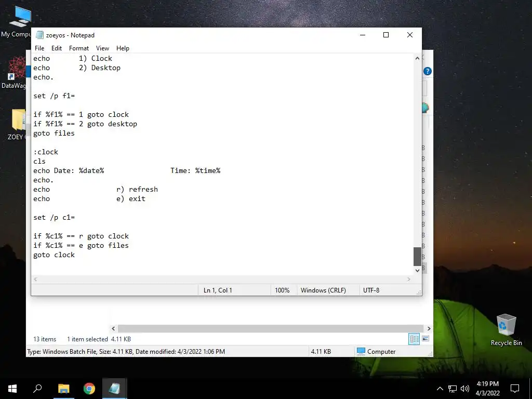Click the Notepad horizontal scroll left arrow
Screen dimensions: 532x399
coord(35,279)
